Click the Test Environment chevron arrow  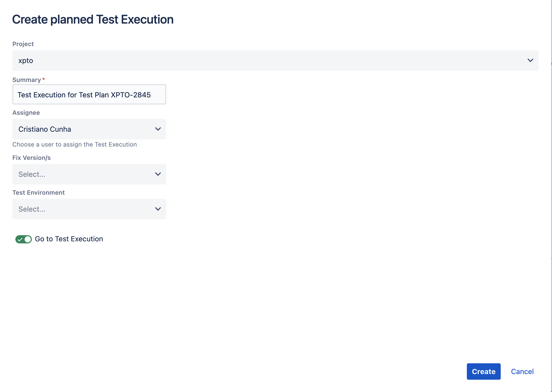(158, 209)
